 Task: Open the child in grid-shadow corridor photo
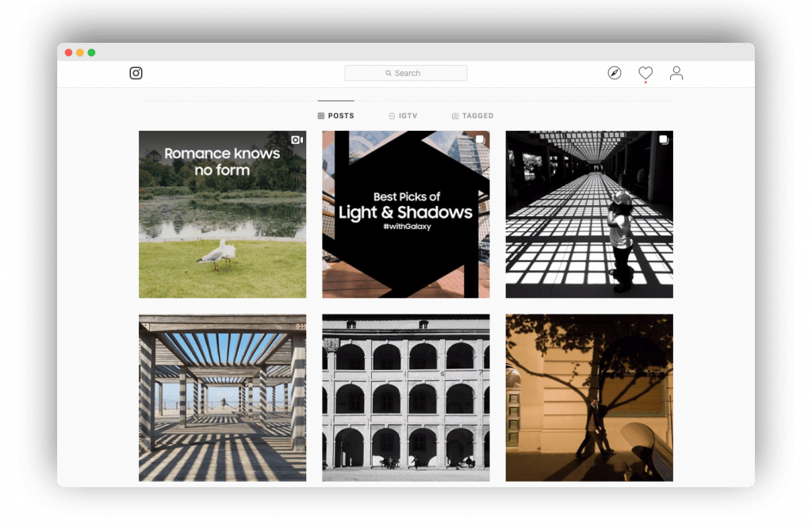click(x=589, y=214)
